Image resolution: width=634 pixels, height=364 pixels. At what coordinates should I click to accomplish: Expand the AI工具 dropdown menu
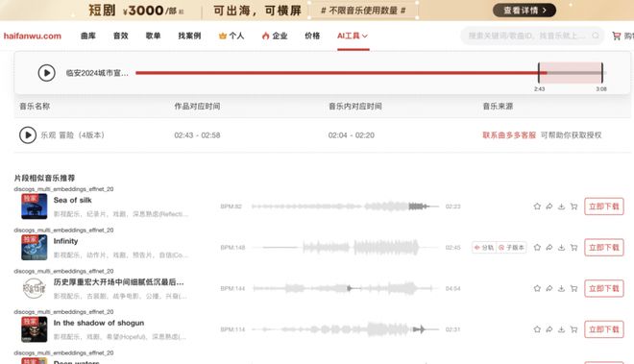point(353,36)
